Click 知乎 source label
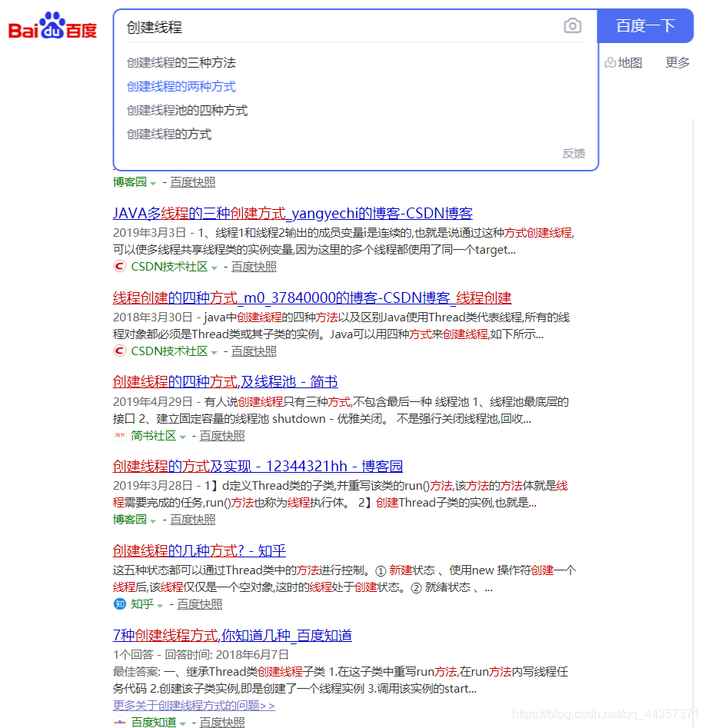This screenshot has height=728, width=705. pyautogui.click(x=142, y=604)
